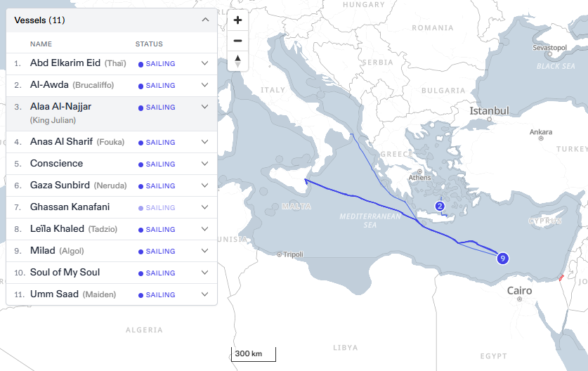Click the cluster marker labeled 2
This screenshot has height=371, width=588.
(440, 206)
